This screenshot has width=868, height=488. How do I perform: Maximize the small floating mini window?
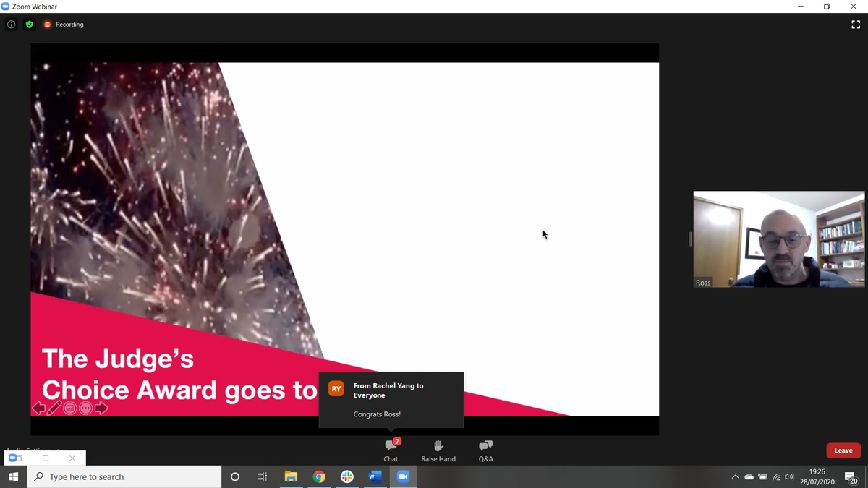pos(46,458)
